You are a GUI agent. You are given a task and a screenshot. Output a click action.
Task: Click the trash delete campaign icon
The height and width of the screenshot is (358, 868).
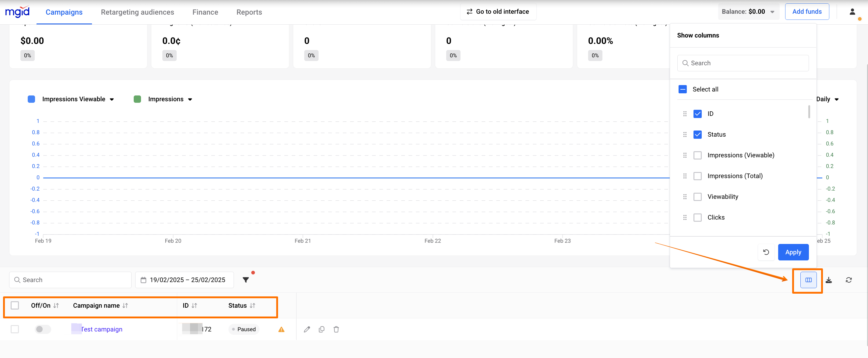click(336, 329)
